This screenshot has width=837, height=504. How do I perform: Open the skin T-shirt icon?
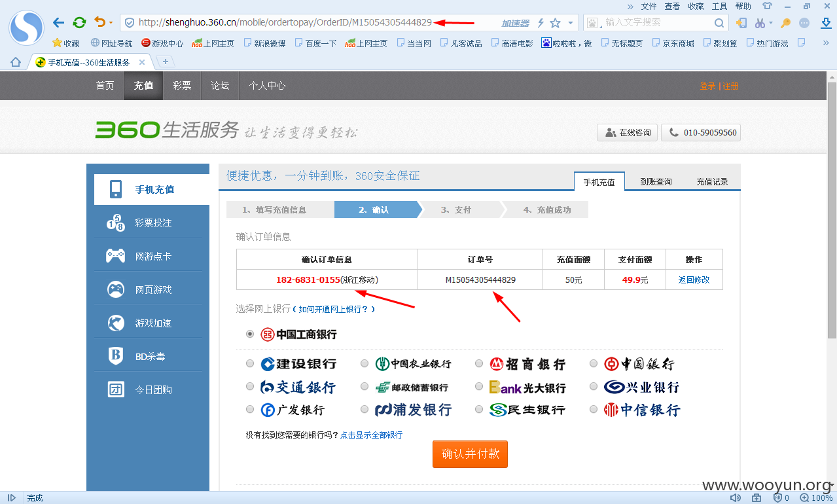[x=768, y=6]
